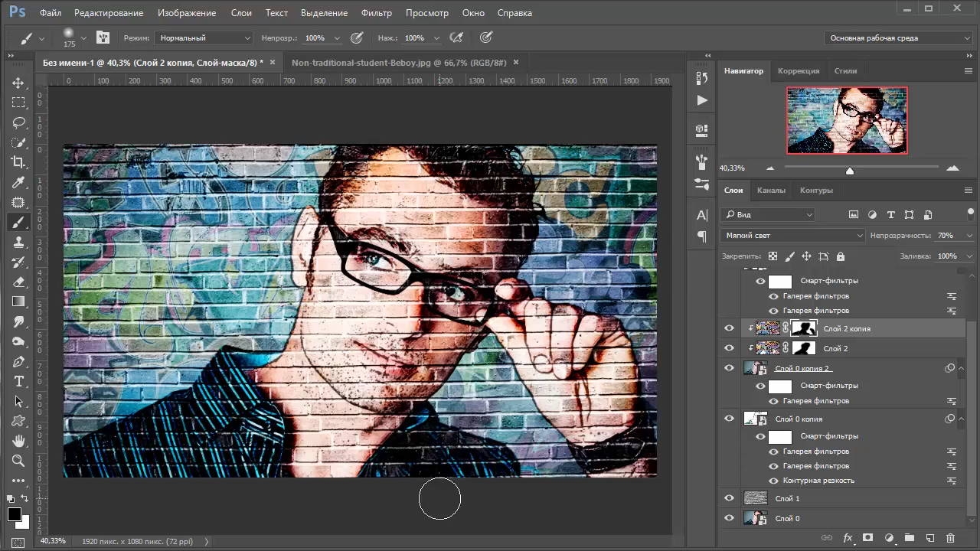Click the background color swatch
980x551 pixels.
(24, 523)
